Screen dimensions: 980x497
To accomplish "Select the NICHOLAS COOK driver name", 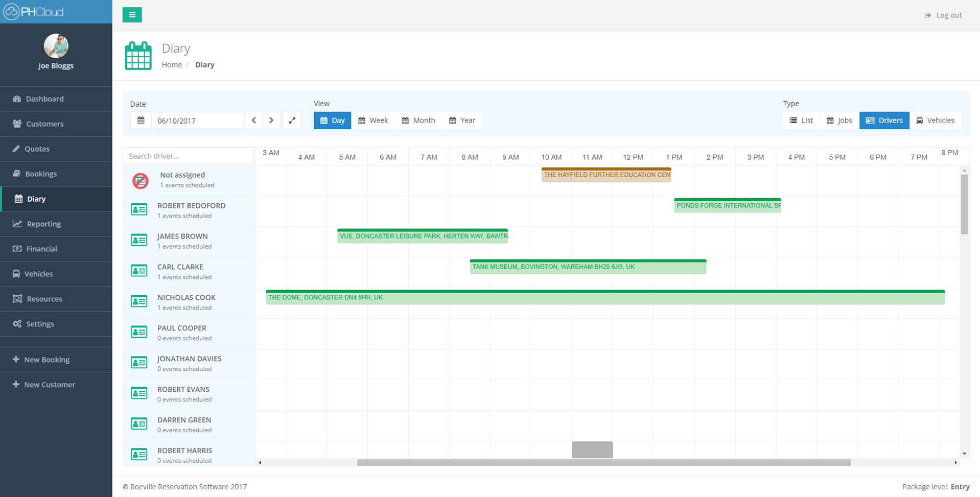I will pyautogui.click(x=186, y=298).
